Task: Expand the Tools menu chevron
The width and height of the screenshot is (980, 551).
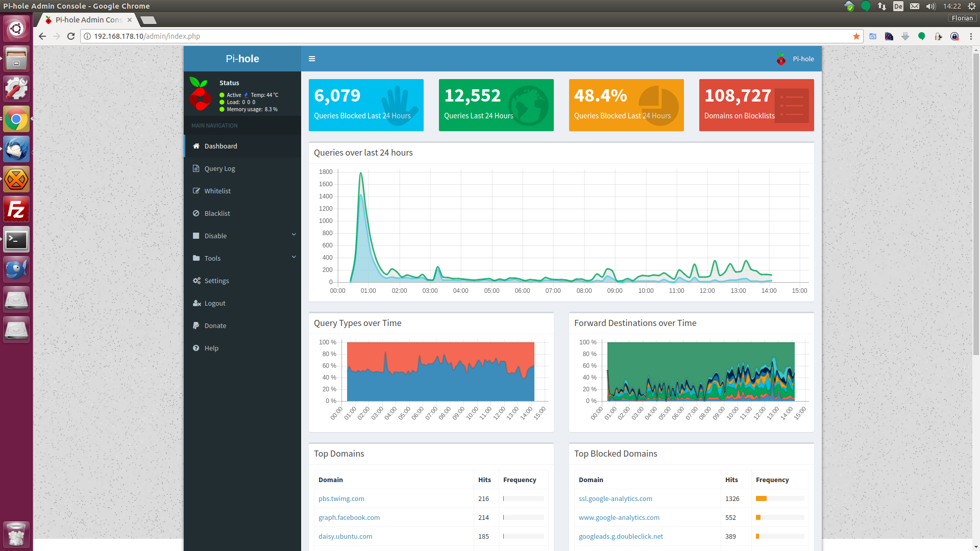Action: (x=293, y=257)
